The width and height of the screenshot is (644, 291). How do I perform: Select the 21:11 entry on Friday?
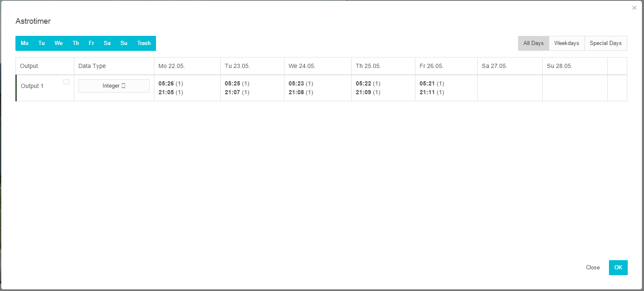click(427, 92)
